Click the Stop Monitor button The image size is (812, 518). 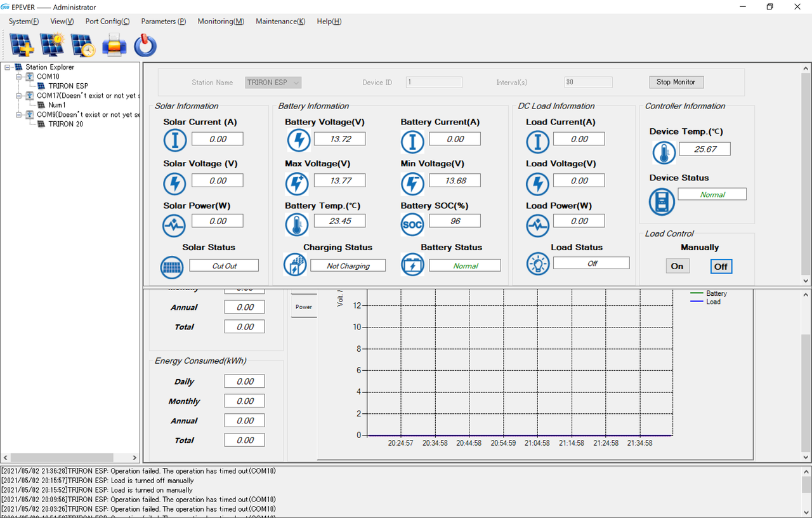[x=676, y=82]
